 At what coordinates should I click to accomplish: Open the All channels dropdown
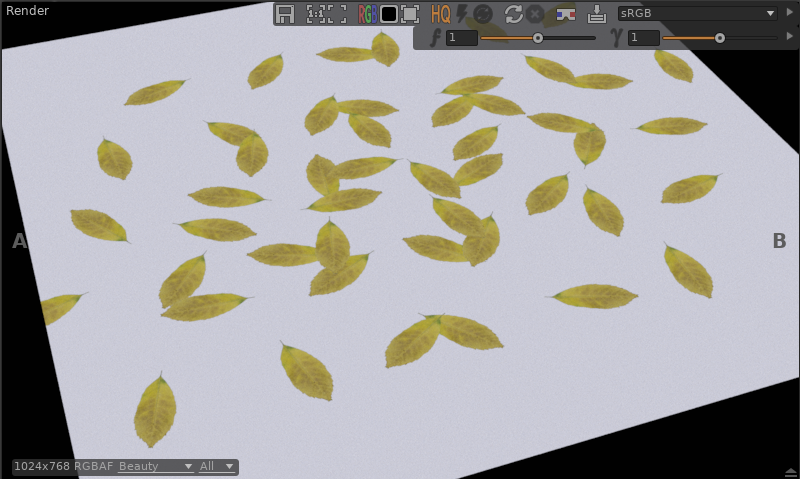click(217, 467)
